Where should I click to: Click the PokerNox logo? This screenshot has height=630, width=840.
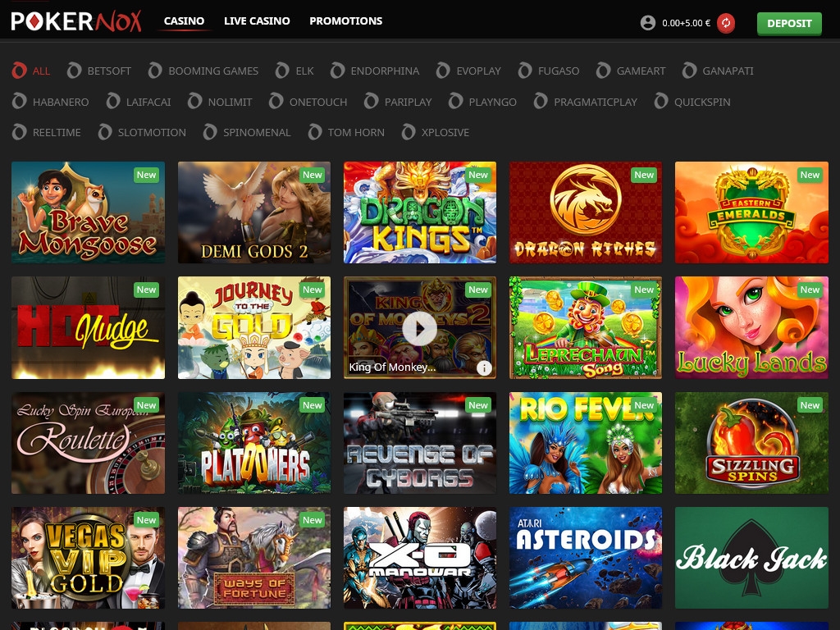coord(76,21)
